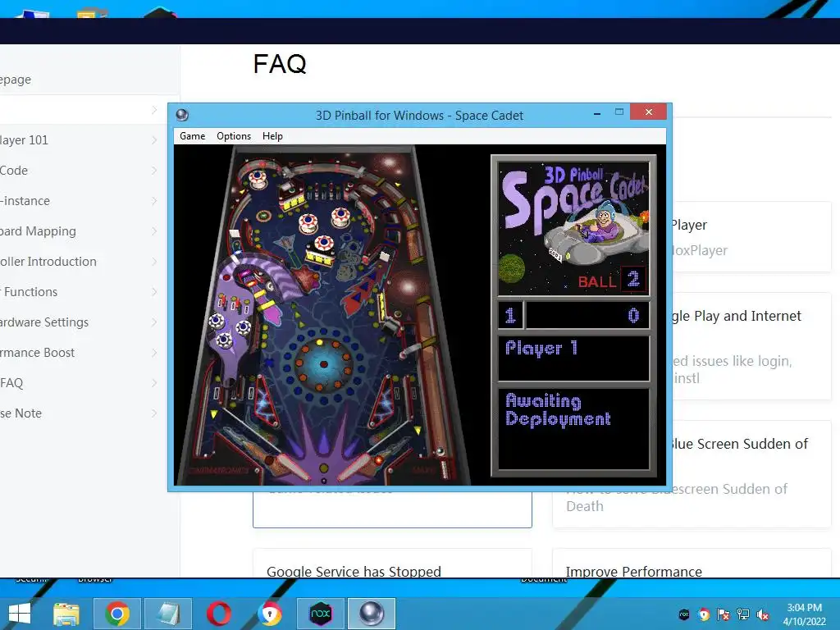Expand the 'ardware Settings' sidebar chevron

tap(154, 322)
